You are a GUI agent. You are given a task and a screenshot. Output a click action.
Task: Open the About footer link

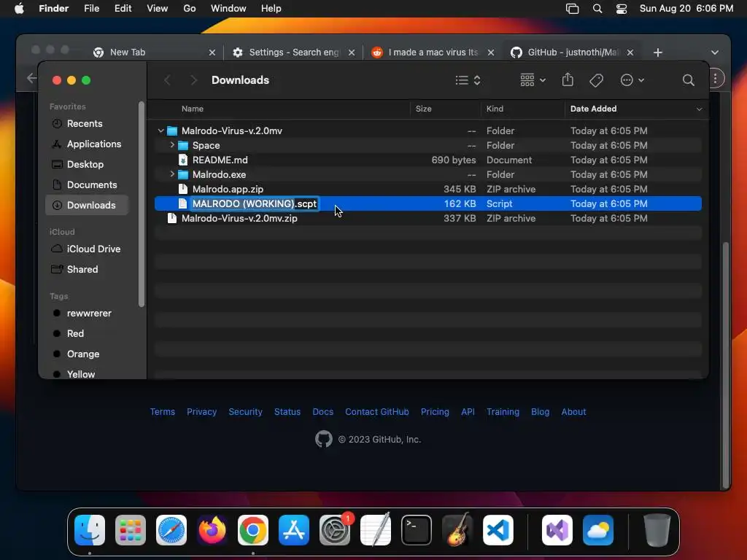pyautogui.click(x=573, y=411)
